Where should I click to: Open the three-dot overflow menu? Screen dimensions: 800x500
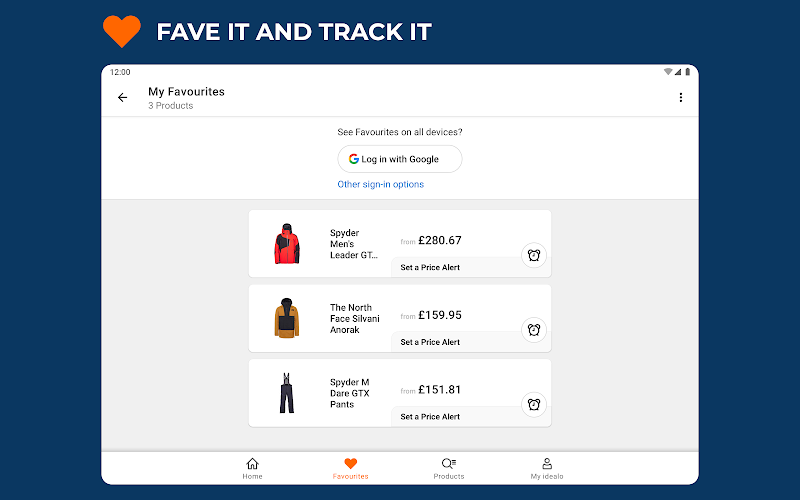pos(681,98)
